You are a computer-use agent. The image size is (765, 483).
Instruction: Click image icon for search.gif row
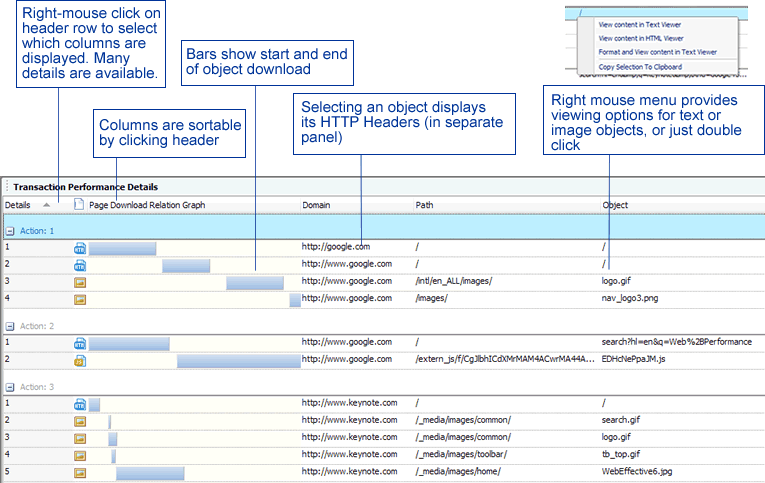[80, 422]
